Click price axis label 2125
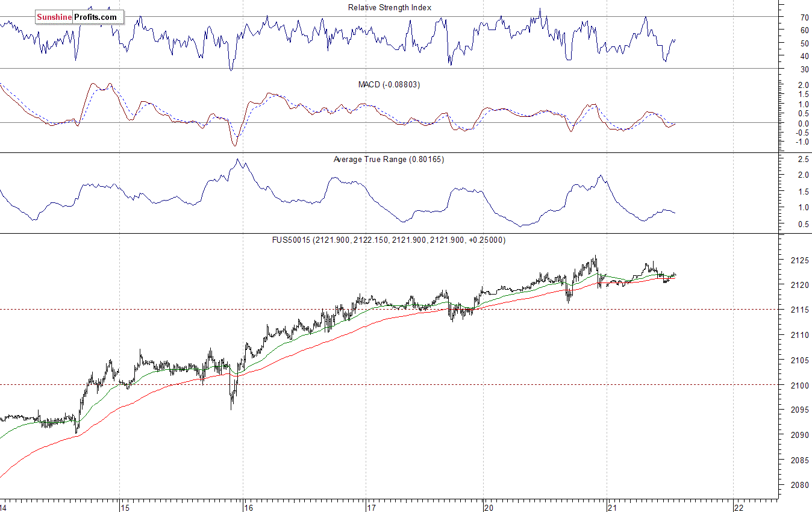 point(800,260)
